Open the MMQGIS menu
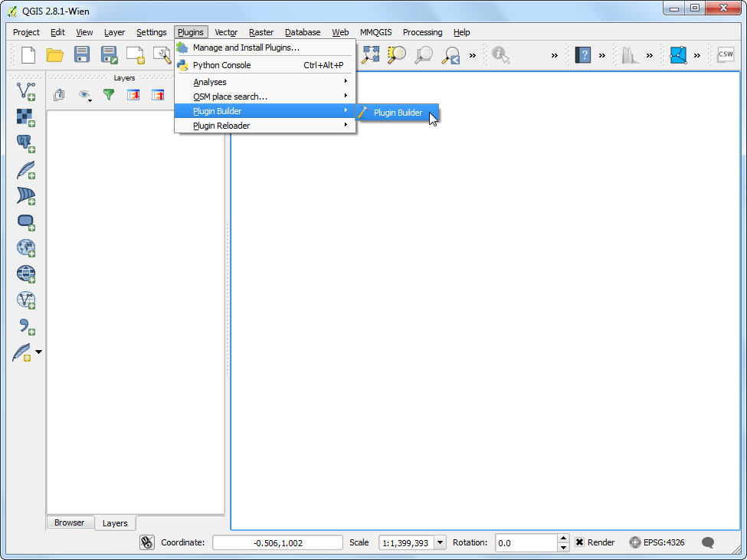 (x=376, y=32)
